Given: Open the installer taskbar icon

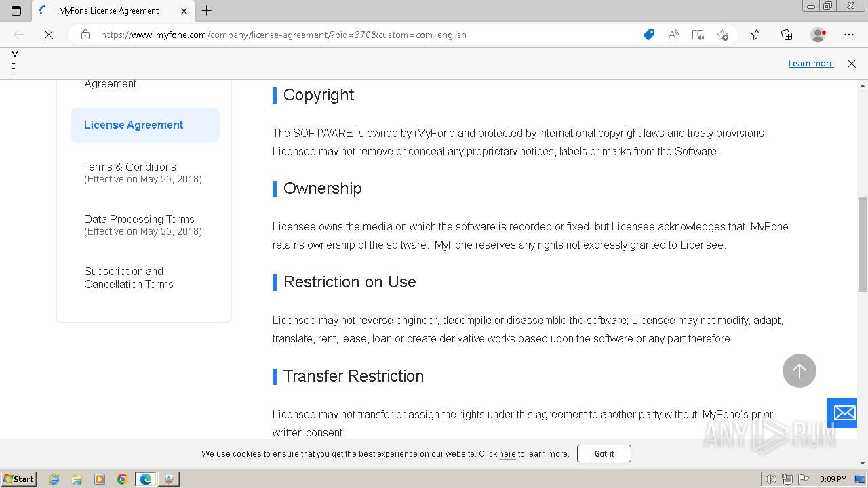Looking at the screenshot, I should (168, 479).
